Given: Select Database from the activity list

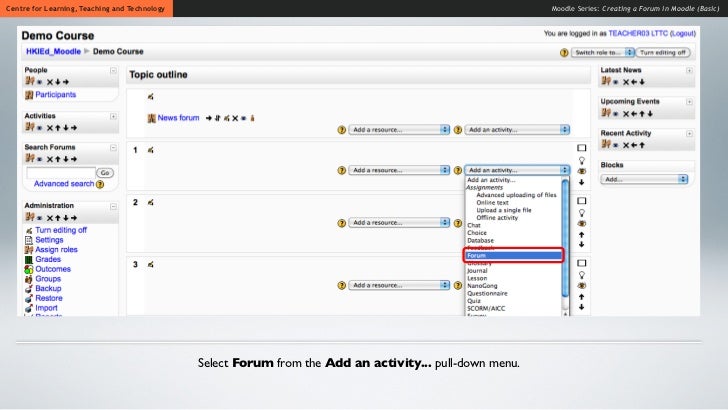Looking at the screenshot, I should point(481,241).
